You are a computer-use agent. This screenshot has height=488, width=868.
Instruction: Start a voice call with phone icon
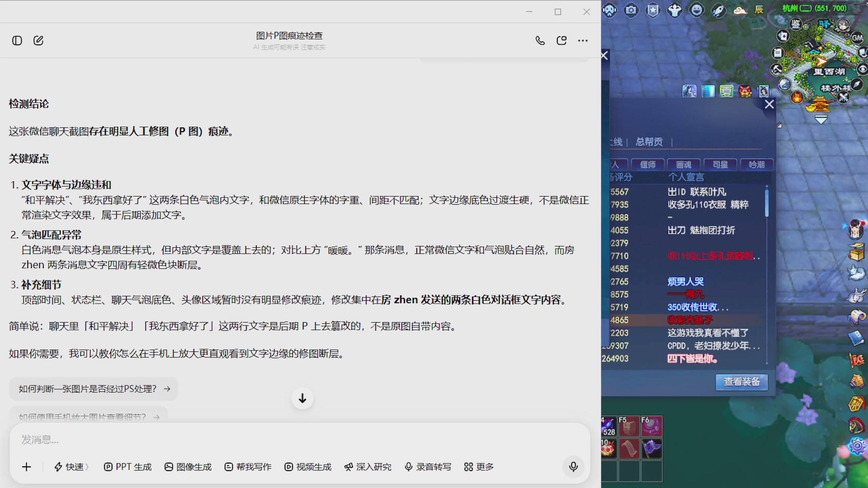click(540, 41)
